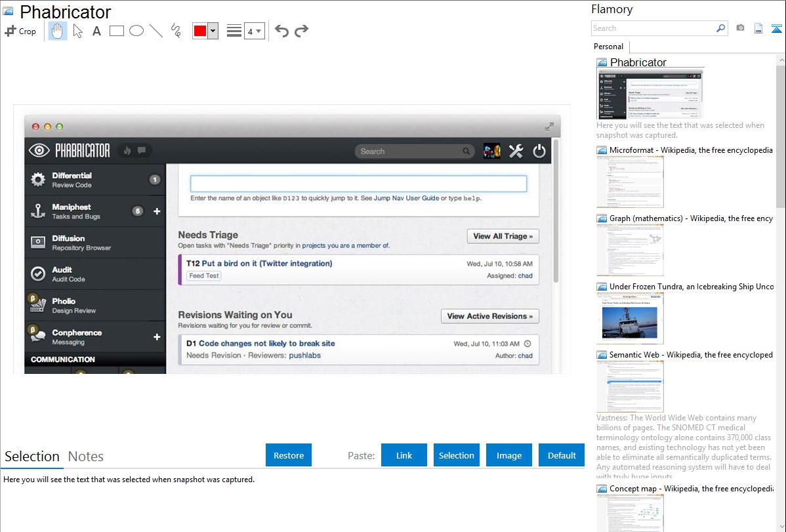
Task: Open Maniphest Tasks and Bugs in sidebar
Action: point(95,211)
